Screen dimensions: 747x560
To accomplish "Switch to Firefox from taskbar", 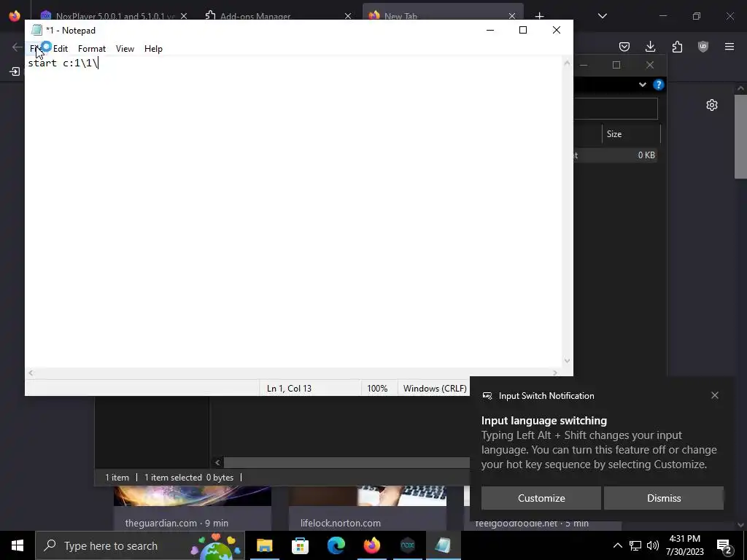I will click(x=371, y=545).
